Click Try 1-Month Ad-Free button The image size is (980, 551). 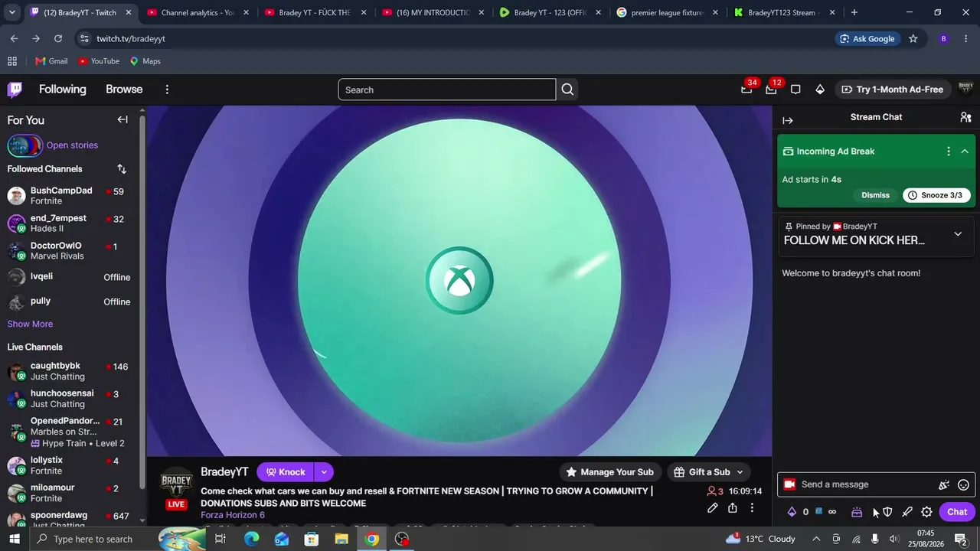pyautogui.click(x=893, y=90)
